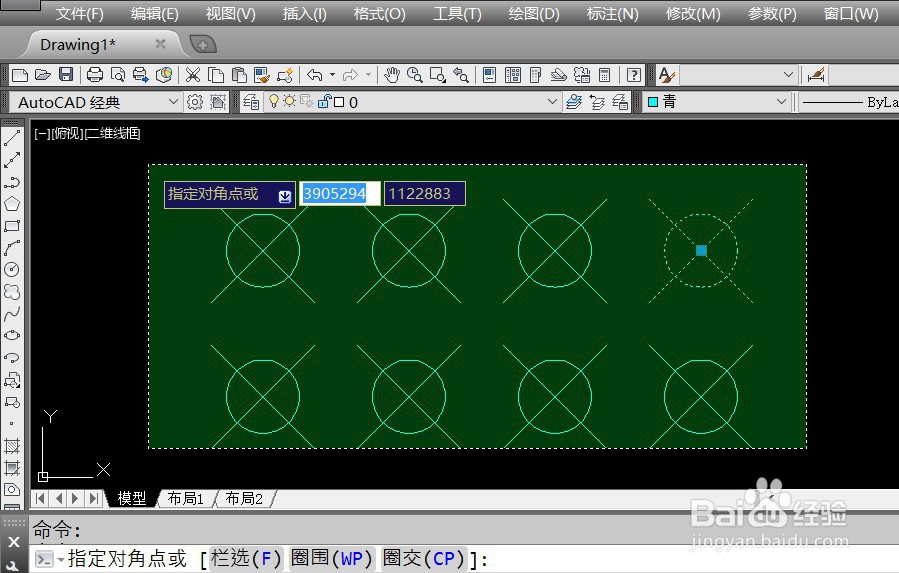Open Help with question mark icon

634,75
